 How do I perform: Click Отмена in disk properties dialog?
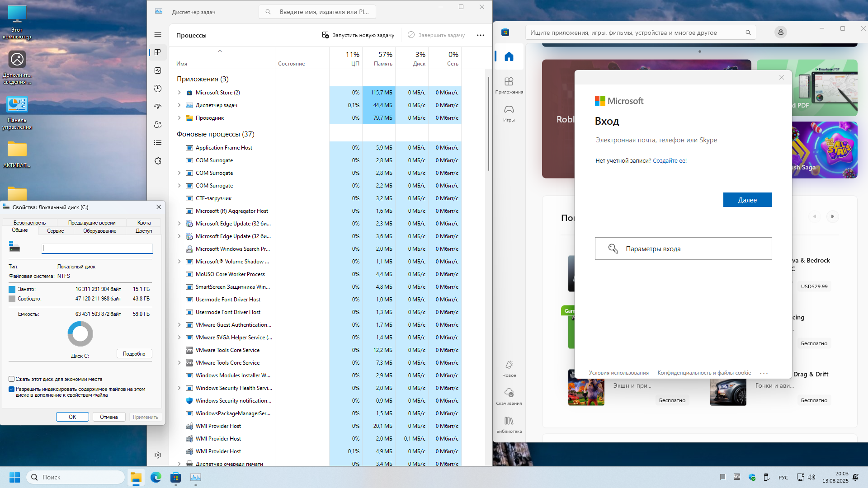[x=109, y=417]
